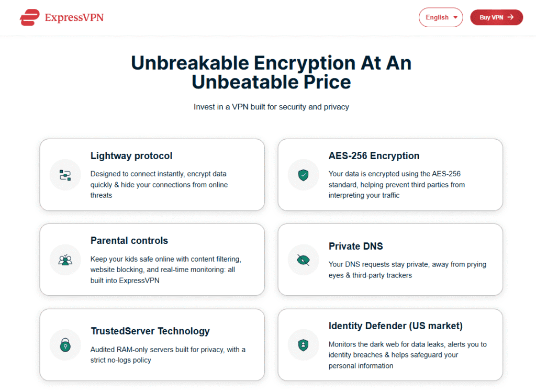Click the Identity Defender shield icon
The image size is (536, 392).
[x=303, y=345]
